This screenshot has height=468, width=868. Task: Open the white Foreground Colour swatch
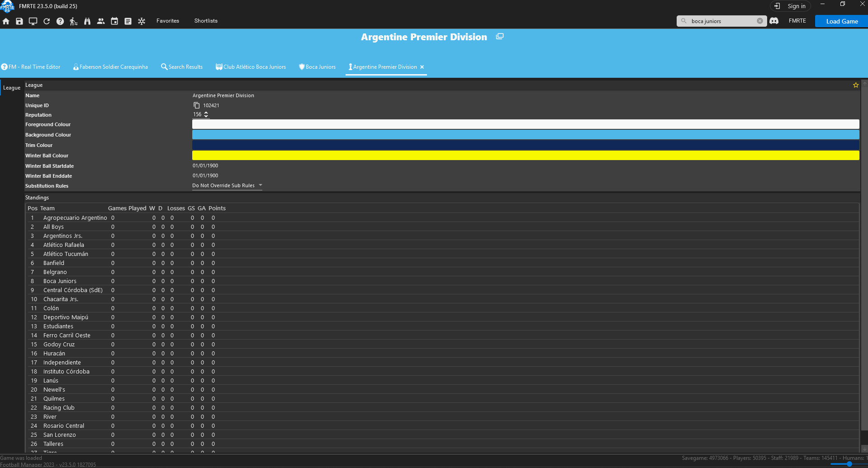[x=526, y=124]
